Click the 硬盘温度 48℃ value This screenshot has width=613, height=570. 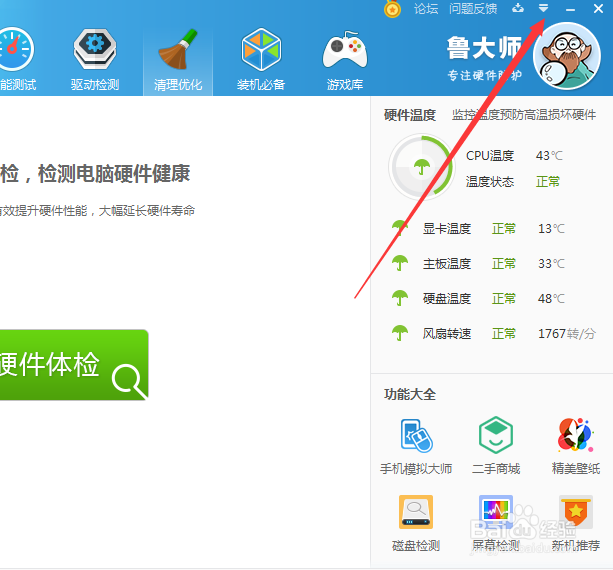tap(551, 299)
